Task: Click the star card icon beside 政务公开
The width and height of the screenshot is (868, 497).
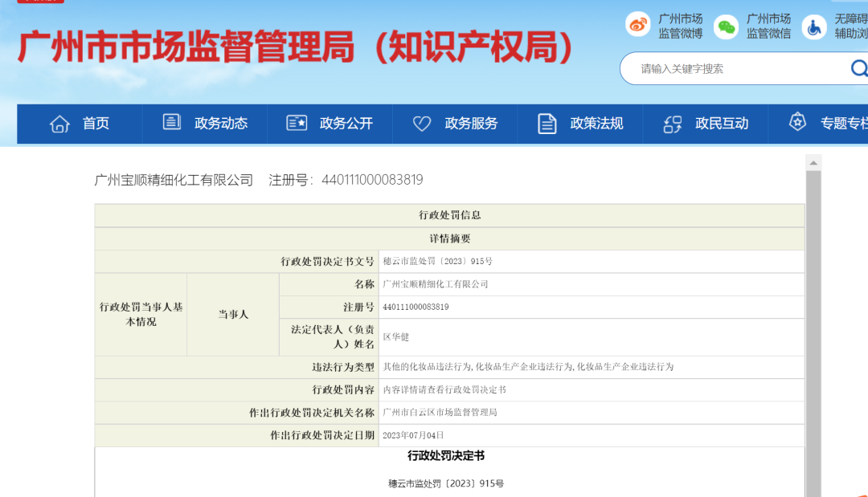Action: tap(297, 123)
